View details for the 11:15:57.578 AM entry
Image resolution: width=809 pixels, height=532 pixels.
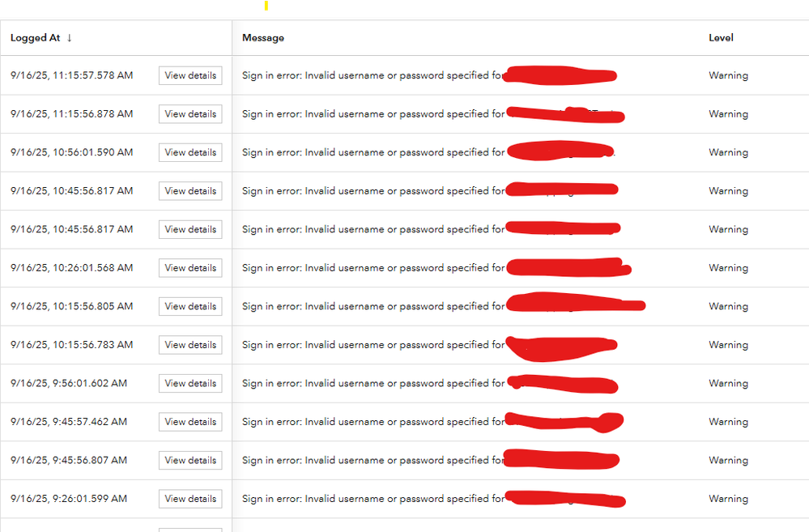click(x=190, y=75)
